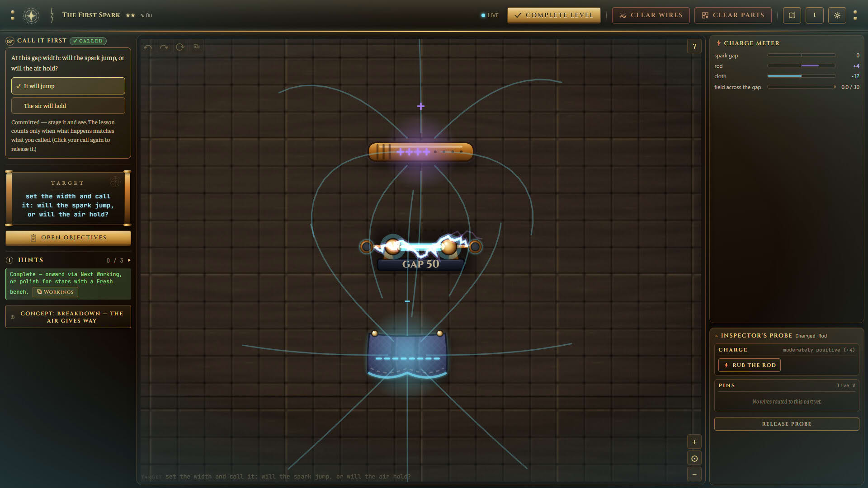Click the wire-routing icon in the canvas toolbar
This screenshot has width=868, height=488.
click(x=197, y=47)
